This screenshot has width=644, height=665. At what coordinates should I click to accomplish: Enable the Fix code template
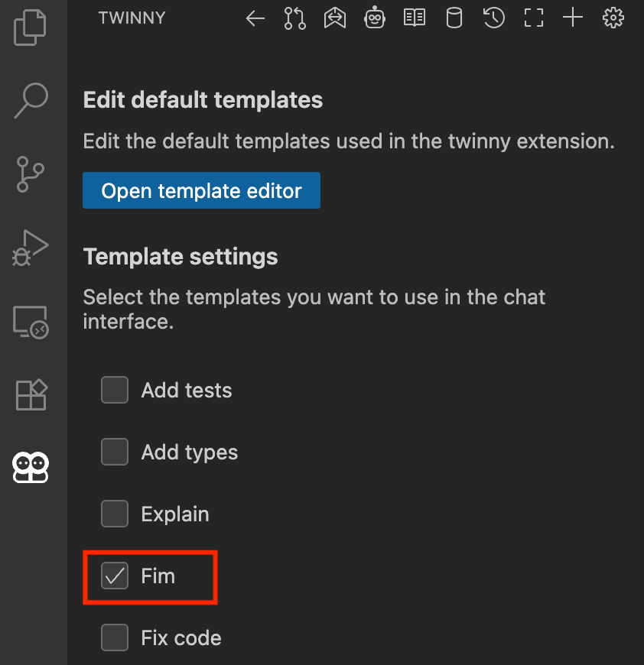point(115,637)
